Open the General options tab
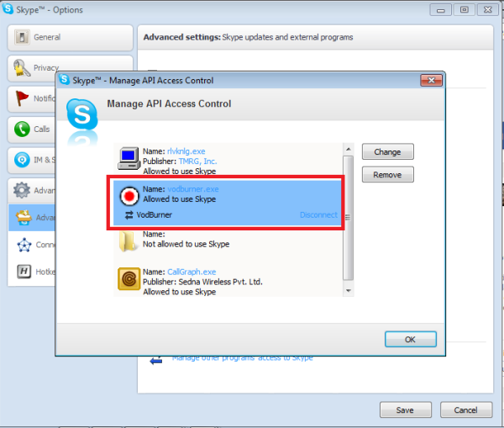504x428 pixels. [x=70, y=38]
